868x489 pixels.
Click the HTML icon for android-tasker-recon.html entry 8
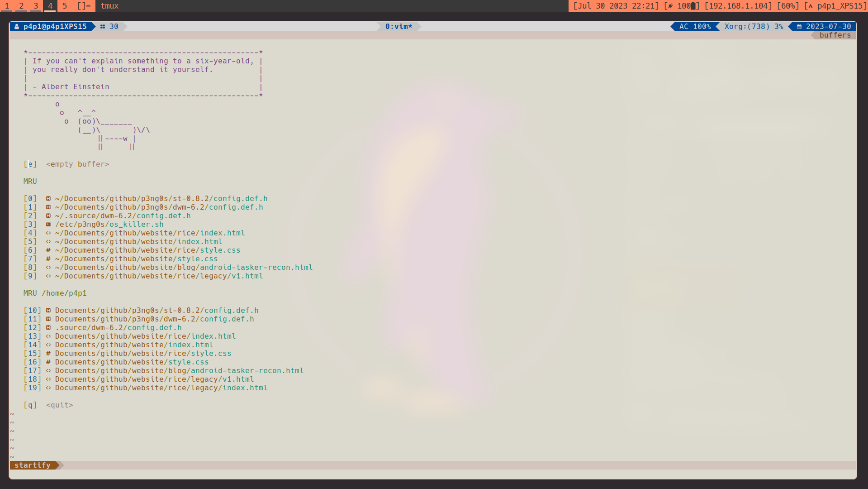point(48,268)
